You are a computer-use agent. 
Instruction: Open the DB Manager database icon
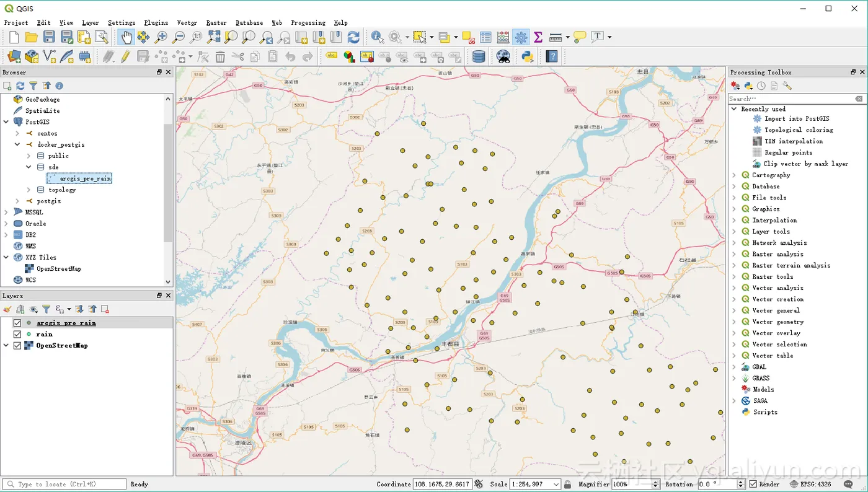[x=479, y=57]
